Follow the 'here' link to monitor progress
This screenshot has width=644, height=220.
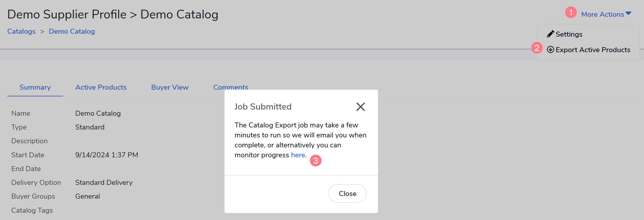click(x=298, y=155)
